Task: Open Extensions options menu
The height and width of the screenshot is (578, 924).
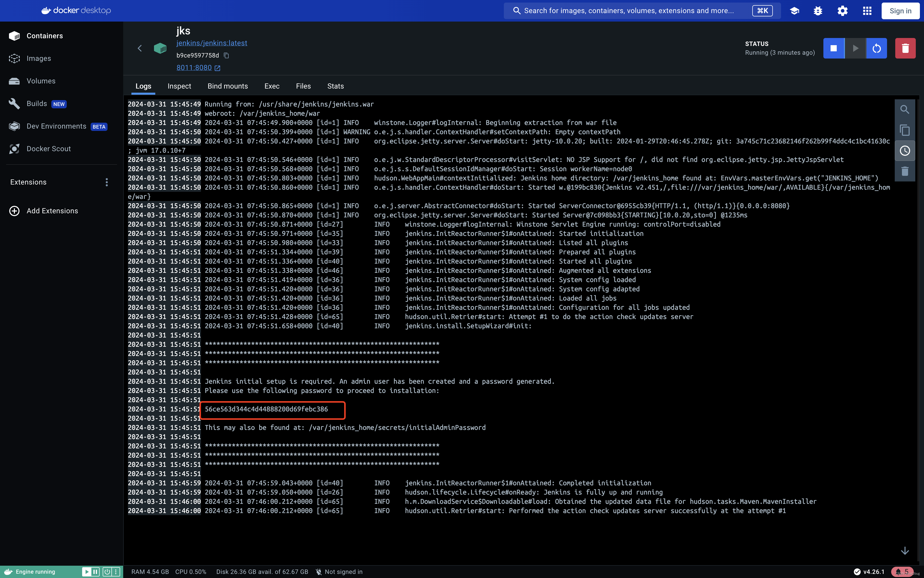Action: coord(107,182)
